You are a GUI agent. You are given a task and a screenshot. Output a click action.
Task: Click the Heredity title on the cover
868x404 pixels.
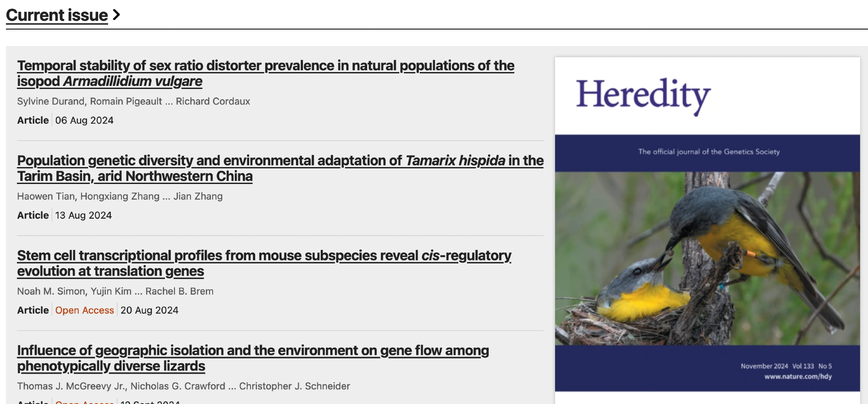coord(643,95)
